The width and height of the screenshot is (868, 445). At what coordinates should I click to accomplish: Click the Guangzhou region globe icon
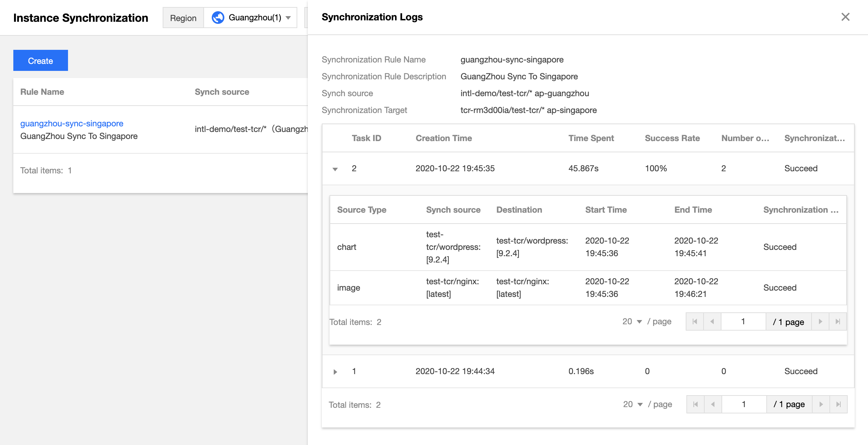(218, 18)
